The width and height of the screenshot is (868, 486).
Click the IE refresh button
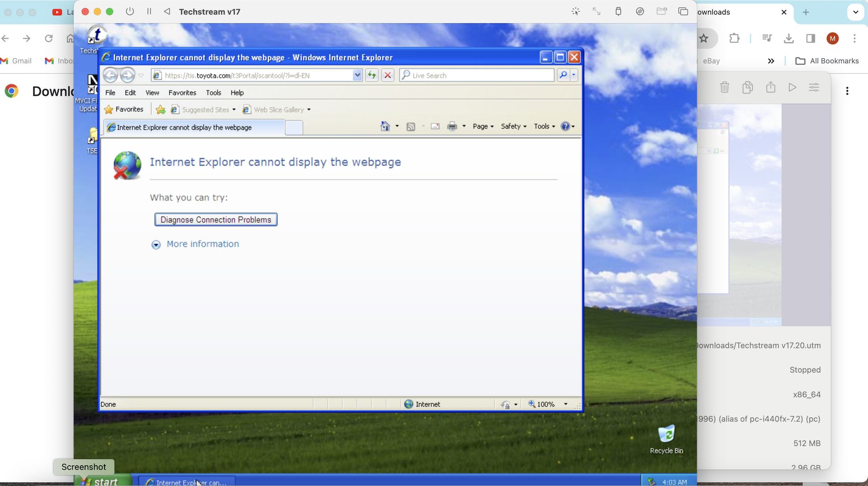[x=372, y=75]
